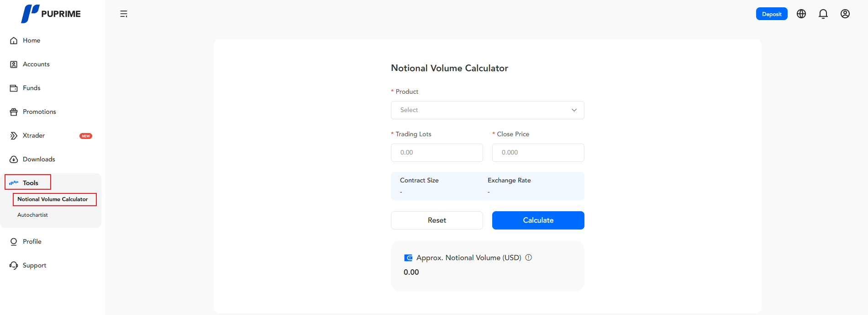Open the language globe icon

click(801, 14)
